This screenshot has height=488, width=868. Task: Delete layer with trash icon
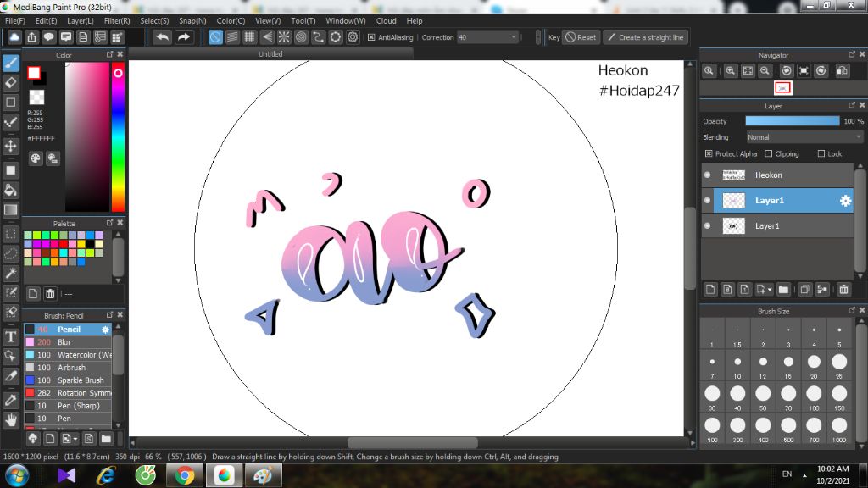click(x=843, y=290)
